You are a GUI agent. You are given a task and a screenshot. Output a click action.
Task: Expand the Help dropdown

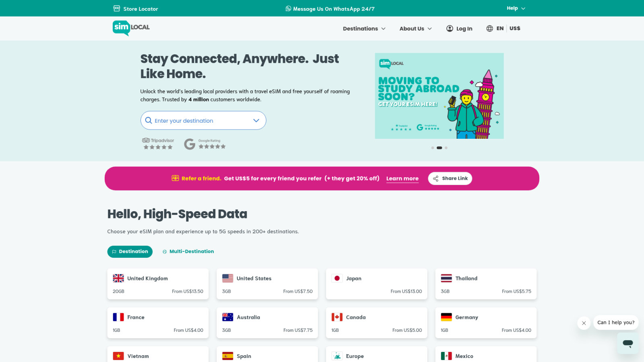pos(516,8)
